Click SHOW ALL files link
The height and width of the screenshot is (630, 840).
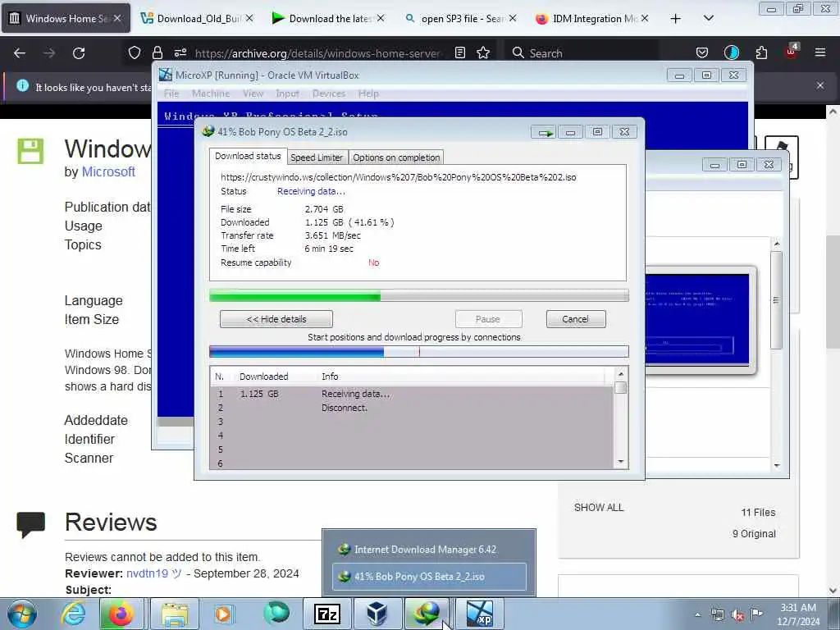click(599, 507)
